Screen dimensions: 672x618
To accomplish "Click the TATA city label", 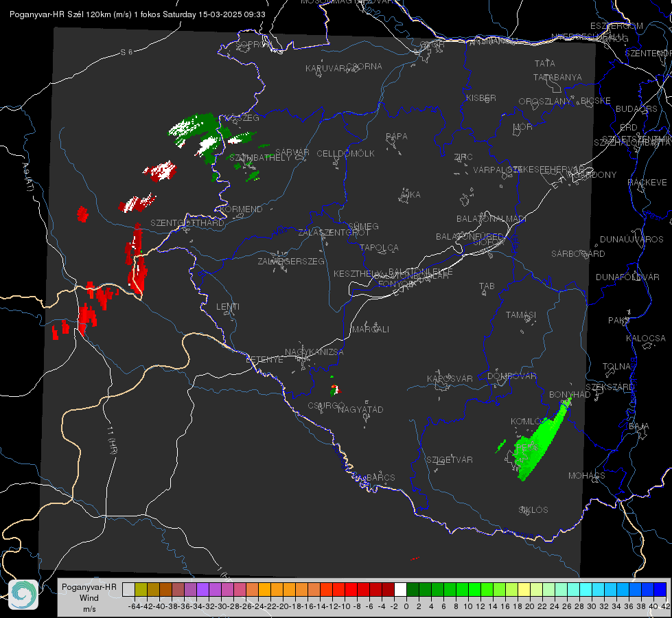I will 545,63.
